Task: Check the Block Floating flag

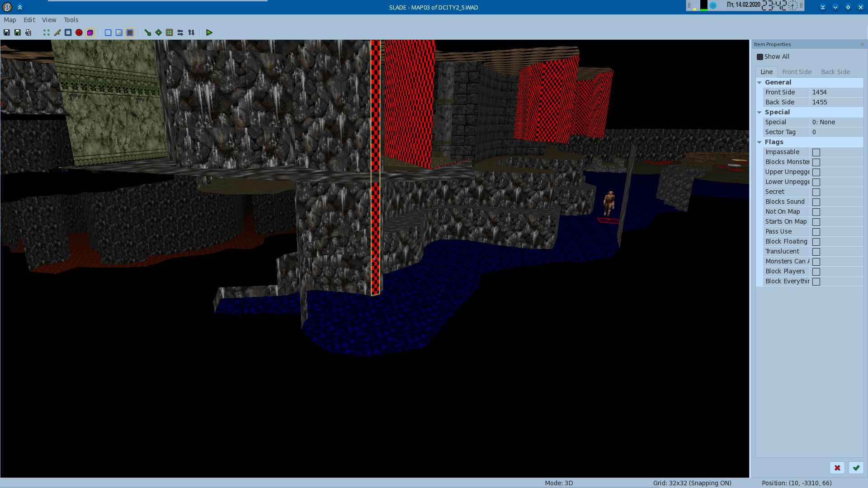Action: [x=816, y=242]
